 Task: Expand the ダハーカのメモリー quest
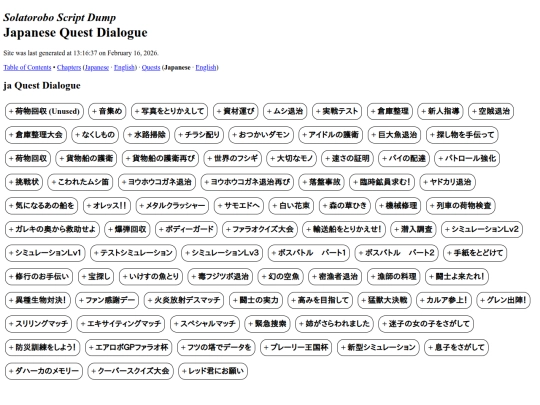[44, 371]
